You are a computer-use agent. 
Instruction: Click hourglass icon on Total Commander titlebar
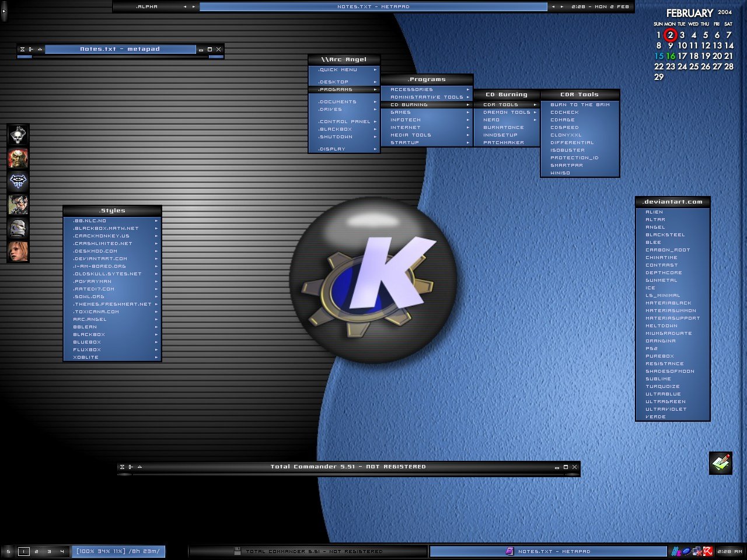(122, 467)
